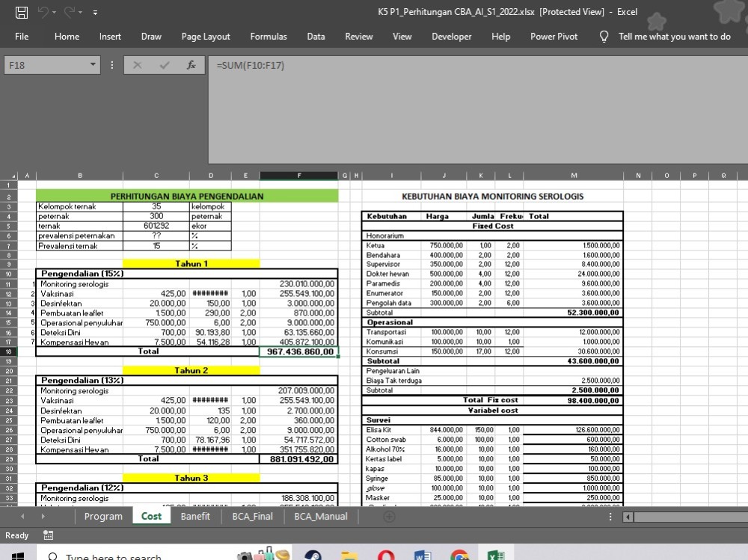Open the Page Layout tab
This screenshot has height=560, width=748.
click(206, 37)
